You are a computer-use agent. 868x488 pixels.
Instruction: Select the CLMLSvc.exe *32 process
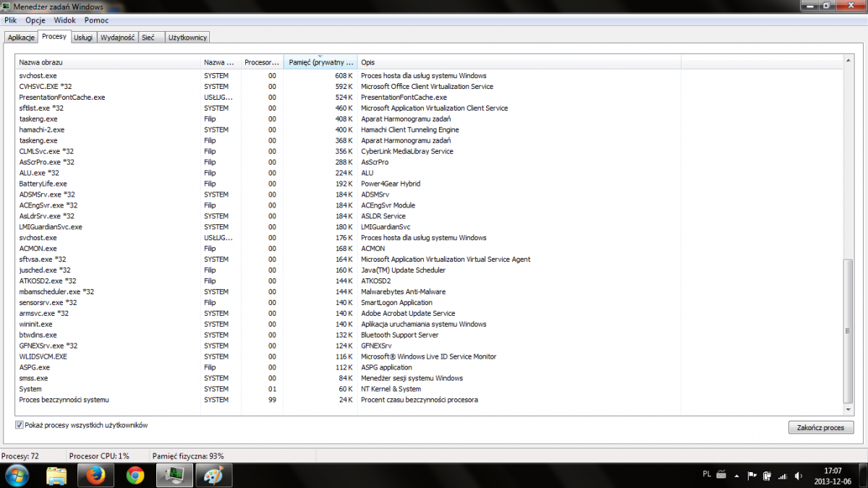[430, 152]
